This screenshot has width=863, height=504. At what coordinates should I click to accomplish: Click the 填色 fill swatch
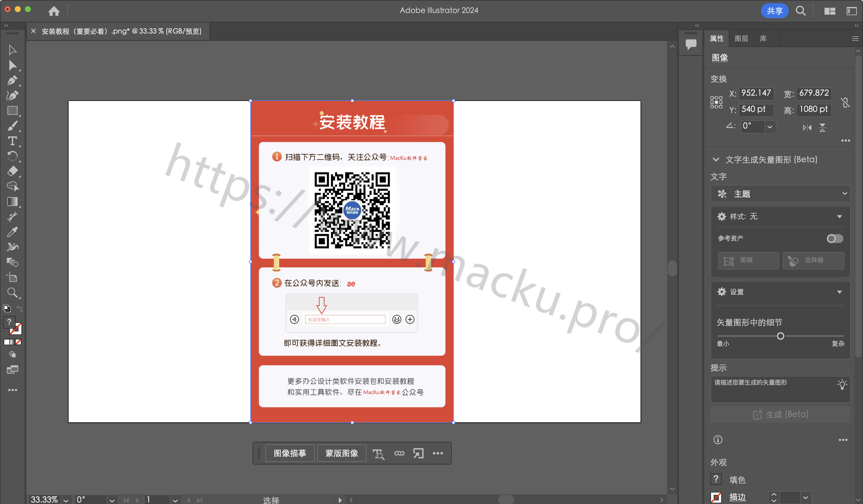[x=716, y=479]
